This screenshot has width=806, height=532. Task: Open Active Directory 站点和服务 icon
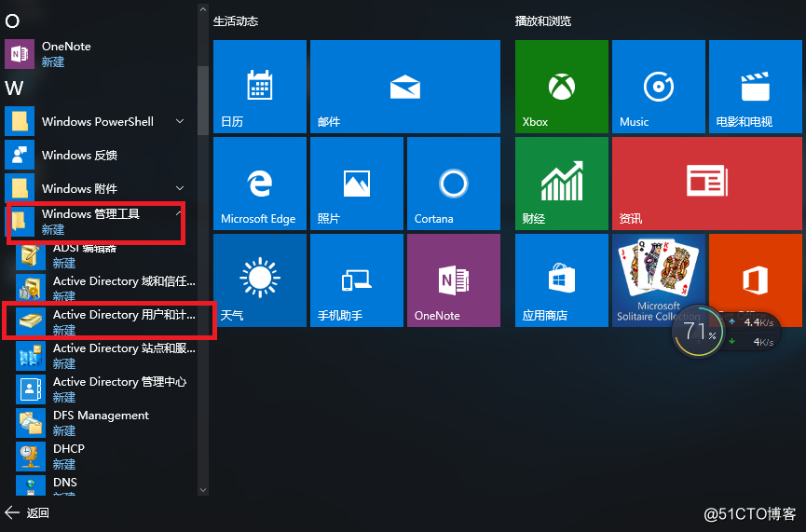pos(31,355)
